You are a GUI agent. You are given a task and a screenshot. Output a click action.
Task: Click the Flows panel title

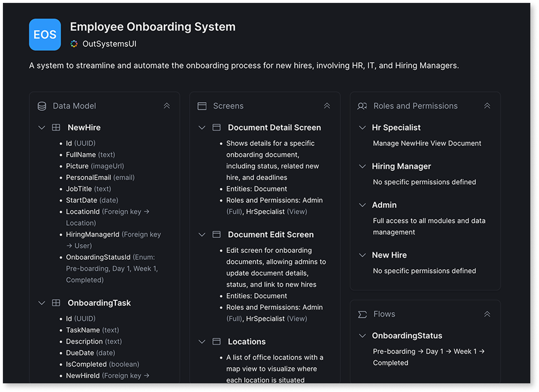click(x=384, y=314)
